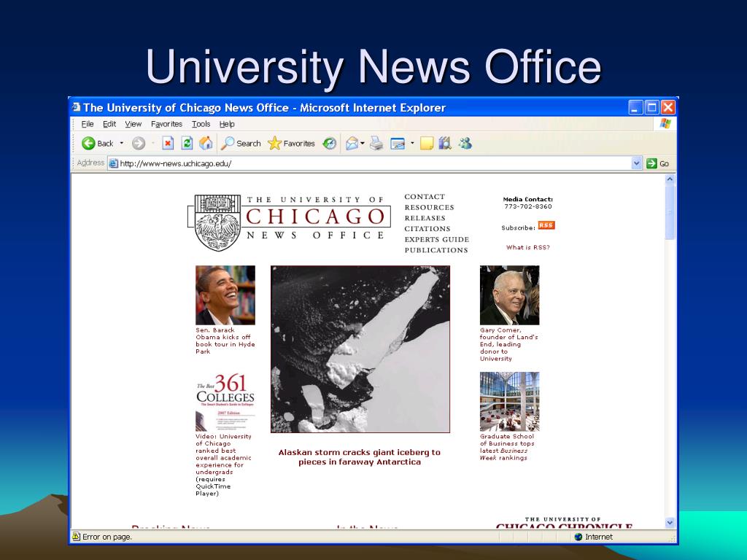
Task: Launch the Messenger people icon
Action: pyautogui.click(x=465, y=144)
